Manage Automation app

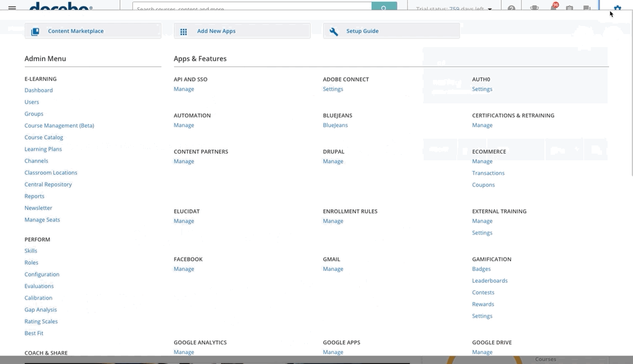click(x=184, y=125)
